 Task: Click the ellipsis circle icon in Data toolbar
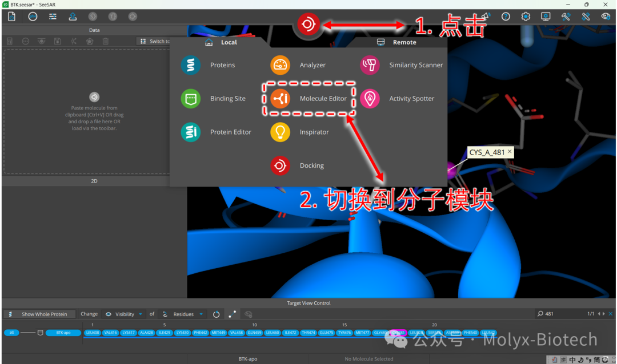tap(26, 41)
